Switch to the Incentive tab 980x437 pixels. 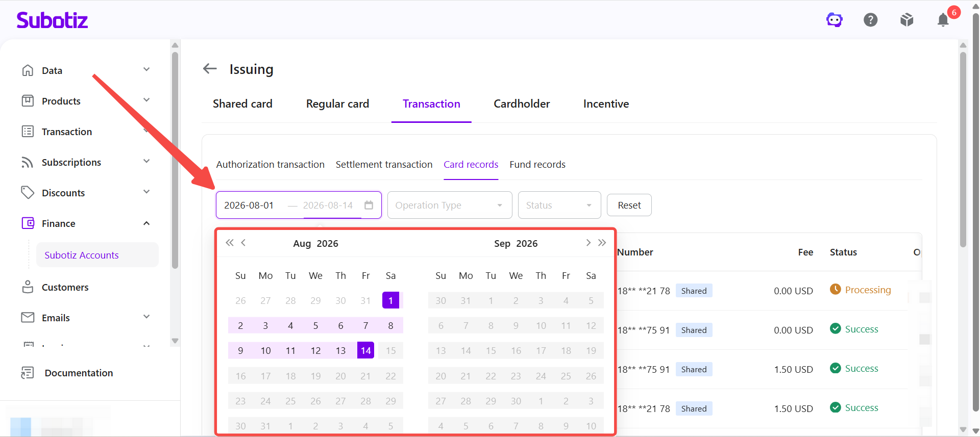606,104
